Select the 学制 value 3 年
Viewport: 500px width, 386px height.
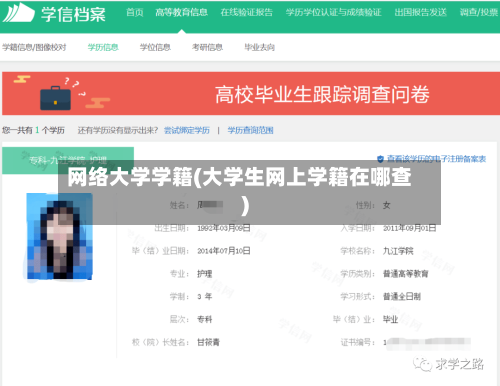(204, 296)
